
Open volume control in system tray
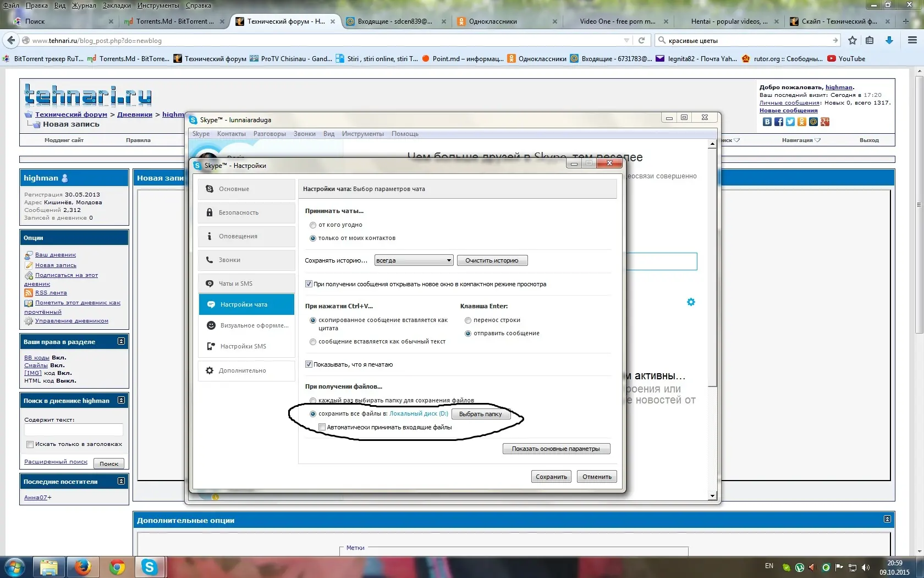coord(866,567)
